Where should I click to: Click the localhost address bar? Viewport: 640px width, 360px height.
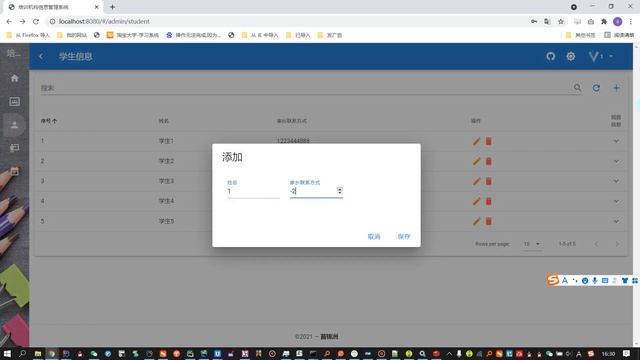(x=286, y=21)
